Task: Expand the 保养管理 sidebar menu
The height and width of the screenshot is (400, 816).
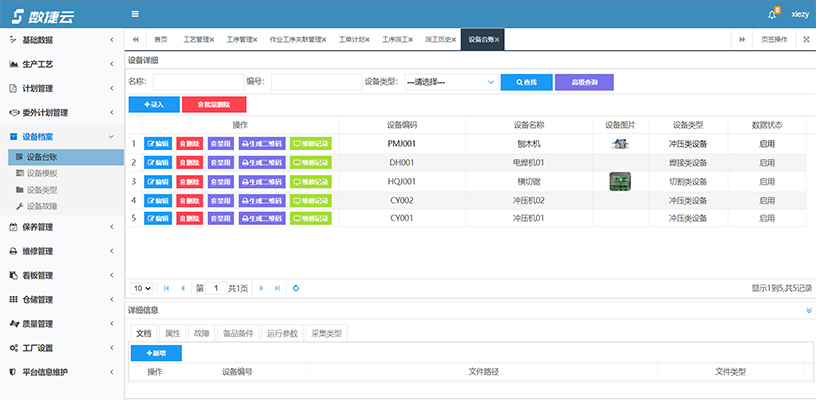Action: coord(62,227)
